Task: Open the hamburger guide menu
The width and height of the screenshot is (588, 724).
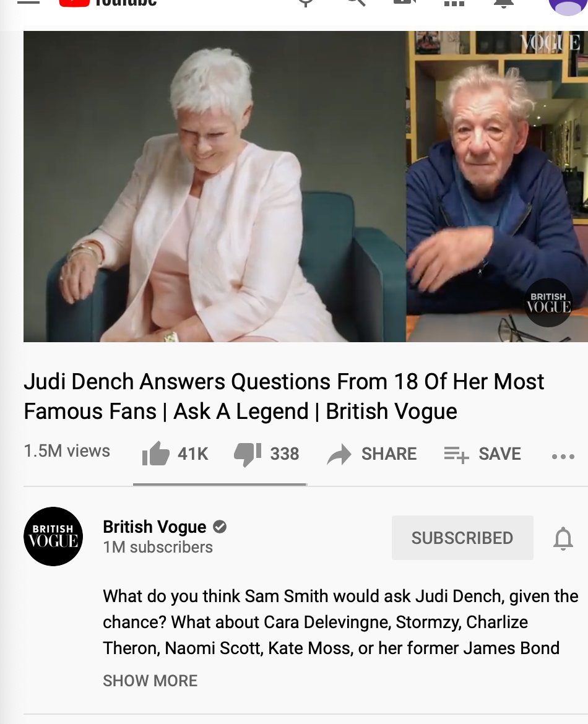Action: point(28,2)
